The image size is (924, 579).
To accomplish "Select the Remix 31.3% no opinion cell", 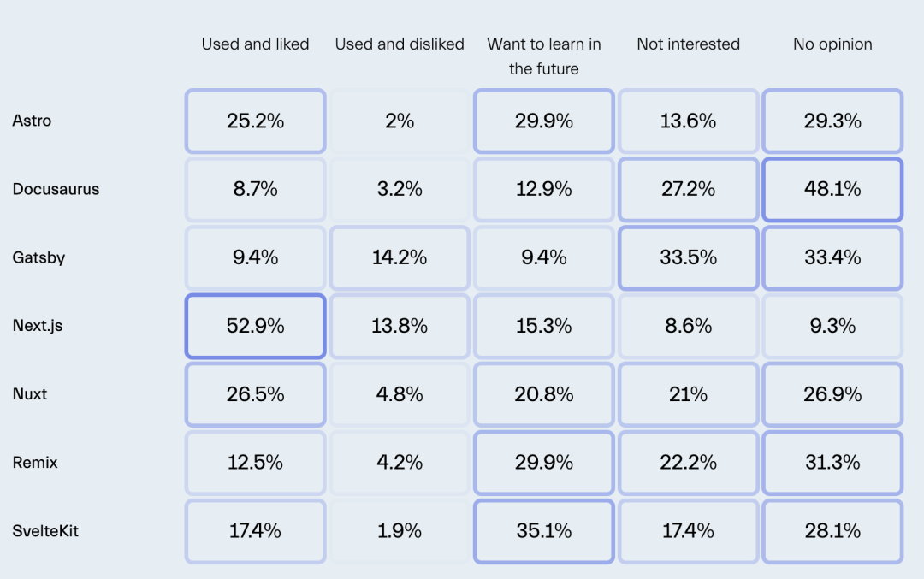I will click(832, 463).
